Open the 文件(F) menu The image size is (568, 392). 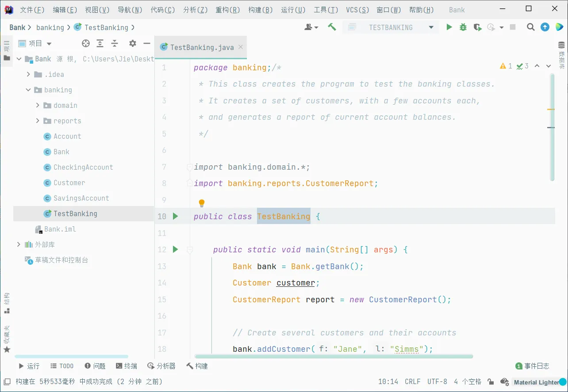pyautogui.click(x=32, y=10)
